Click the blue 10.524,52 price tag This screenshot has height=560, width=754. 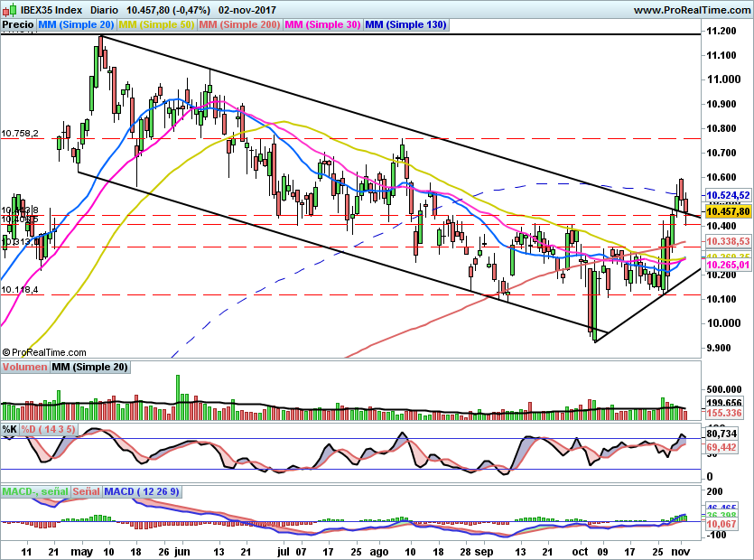(x=728, y=195)
